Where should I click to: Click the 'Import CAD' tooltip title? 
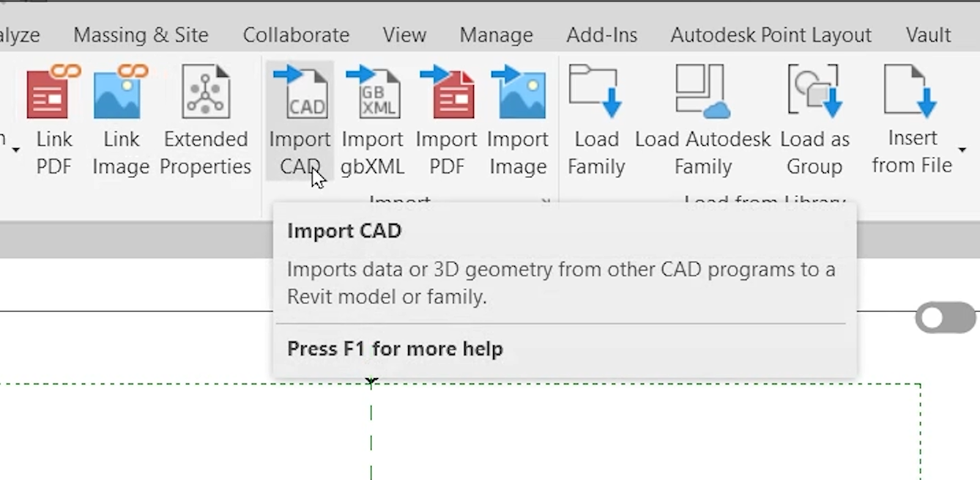click(x=344, y=231)
